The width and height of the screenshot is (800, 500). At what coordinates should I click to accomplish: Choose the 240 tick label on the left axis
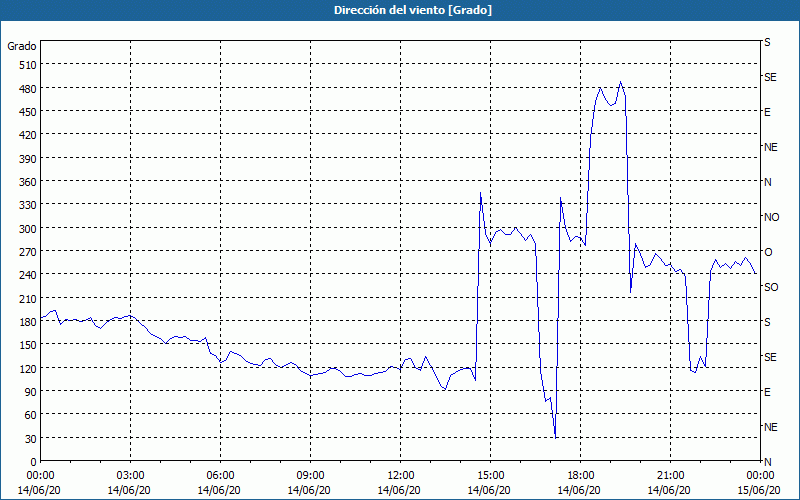pyautogui.click(x=28, y=275)
